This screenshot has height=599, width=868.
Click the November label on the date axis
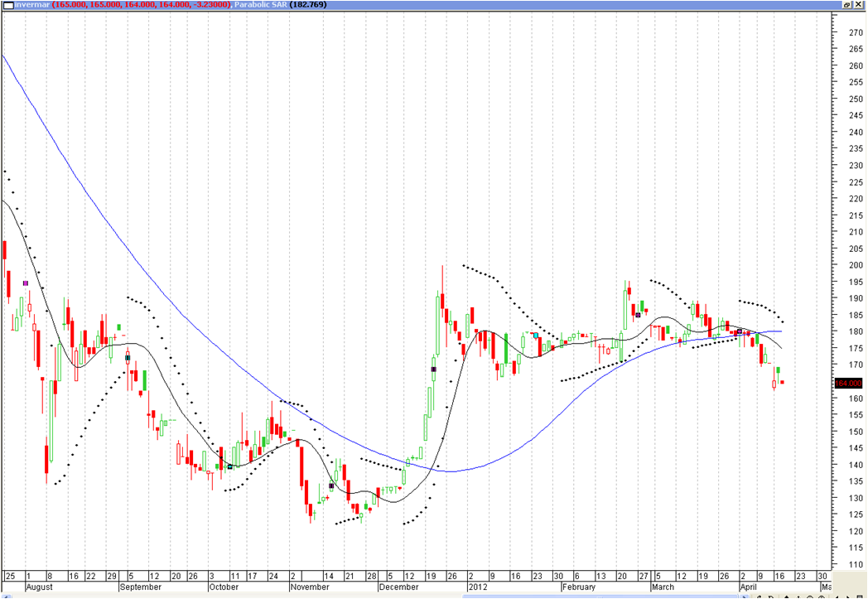pyautogui.click(x=310, y=587)
